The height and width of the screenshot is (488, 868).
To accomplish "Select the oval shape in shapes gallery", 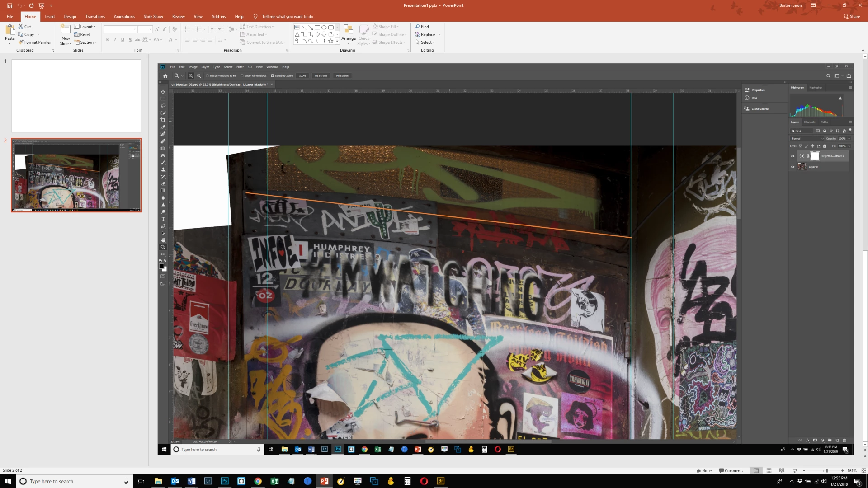I will [x=324, y=27].
